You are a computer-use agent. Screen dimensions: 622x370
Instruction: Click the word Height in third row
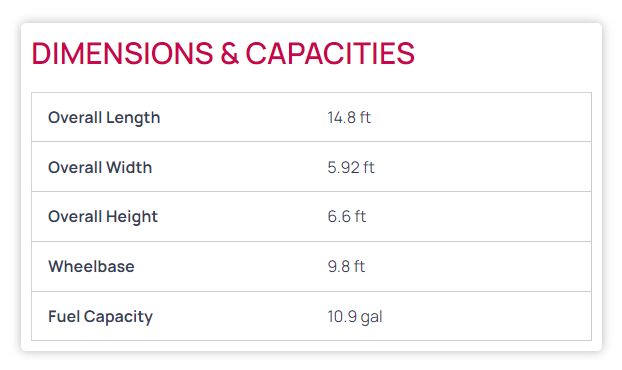[x=132, y=217]
